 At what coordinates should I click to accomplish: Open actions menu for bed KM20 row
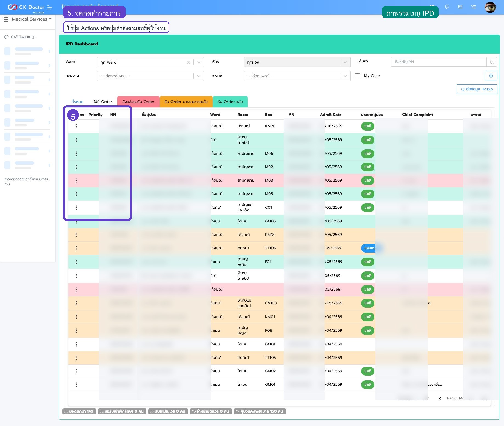tap(76, 126)
